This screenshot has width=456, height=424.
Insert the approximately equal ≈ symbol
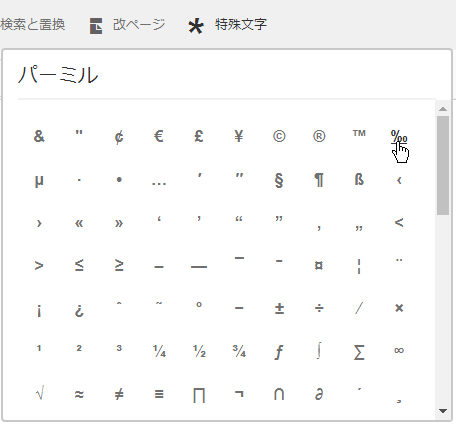click(79, 395)
